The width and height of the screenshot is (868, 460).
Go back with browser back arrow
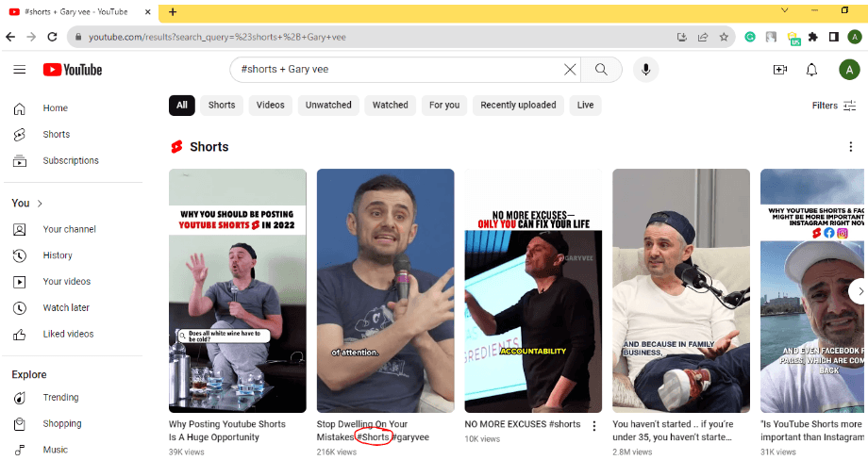click(x=10, y=37)
